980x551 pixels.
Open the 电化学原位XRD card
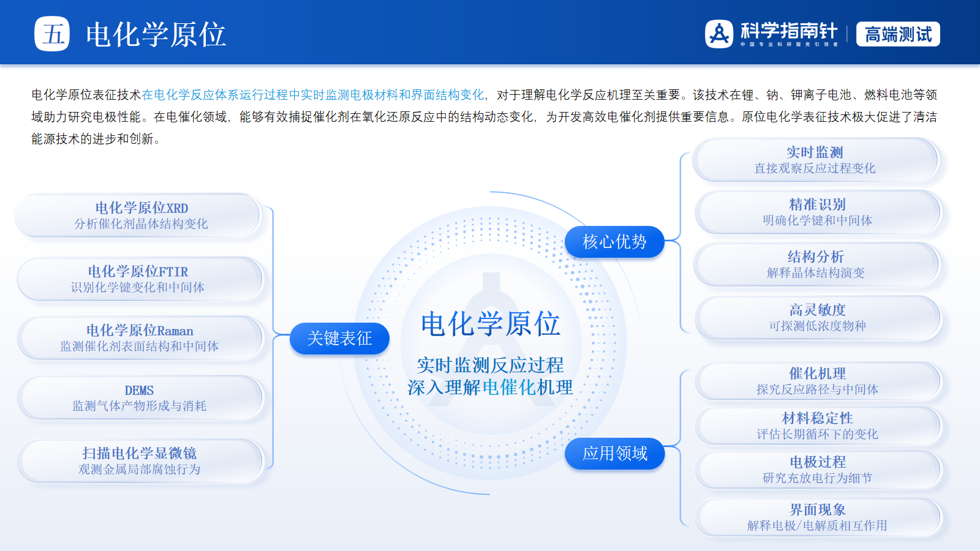pyautogui.click(x=141, y=216)
